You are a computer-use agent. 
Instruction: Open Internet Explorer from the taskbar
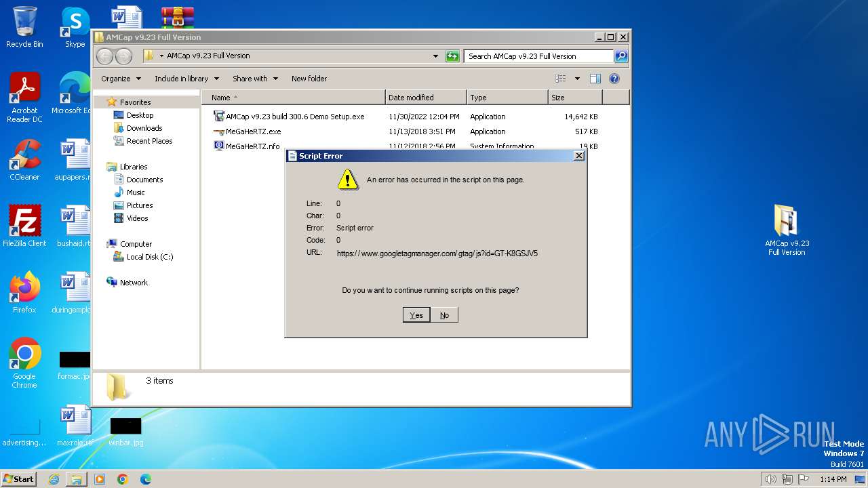click(x=54, y=479)
